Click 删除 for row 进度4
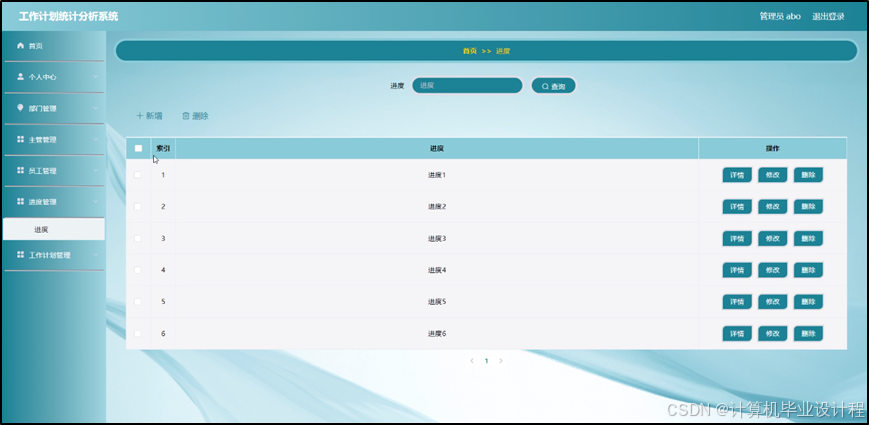 click(808, 270)
